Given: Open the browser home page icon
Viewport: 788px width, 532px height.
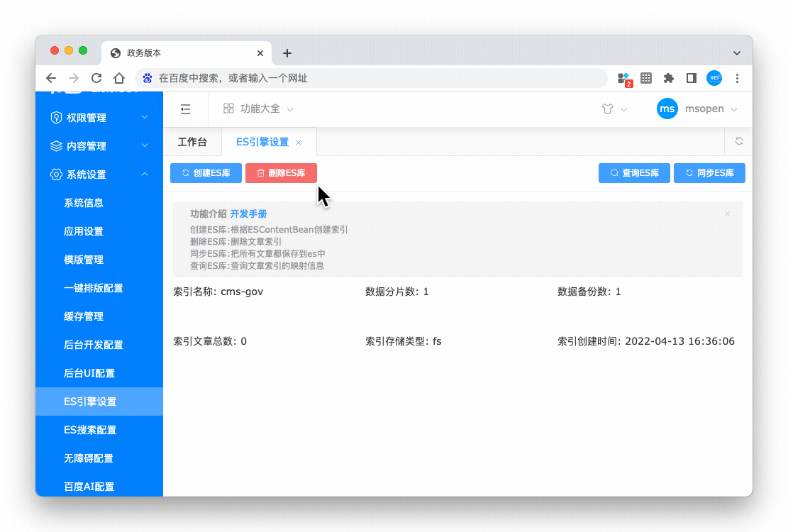Looking at the screenshot, I should click(x=119, y=78).
